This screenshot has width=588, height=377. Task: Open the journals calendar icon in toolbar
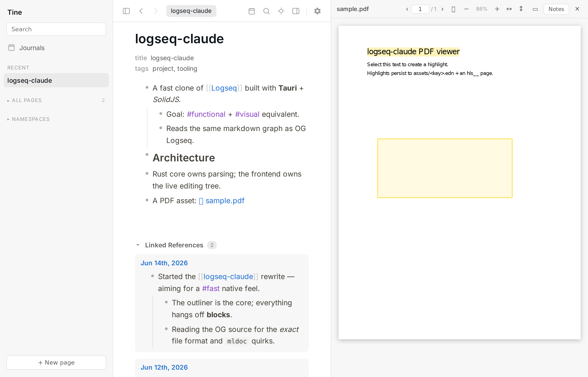[252, 11]
